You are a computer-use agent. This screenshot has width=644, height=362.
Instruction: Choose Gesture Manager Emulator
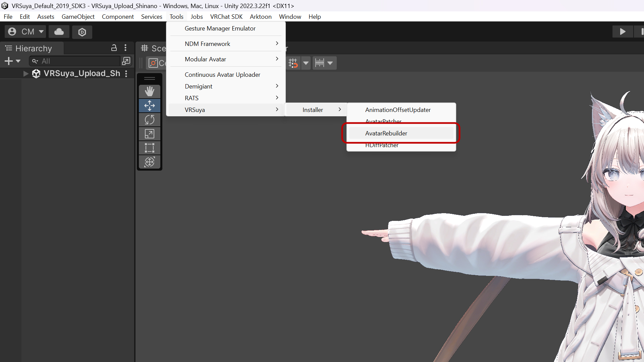[x=226, y=28]
